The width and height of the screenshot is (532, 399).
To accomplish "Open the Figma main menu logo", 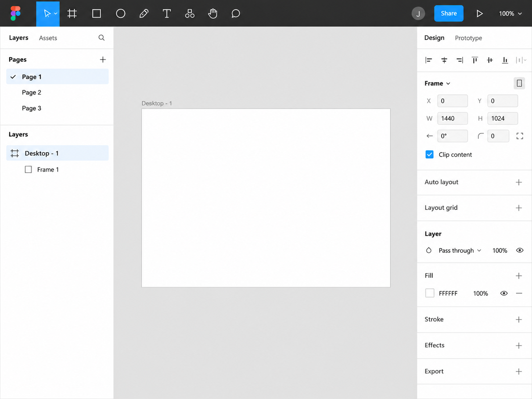I will (15, 13).
